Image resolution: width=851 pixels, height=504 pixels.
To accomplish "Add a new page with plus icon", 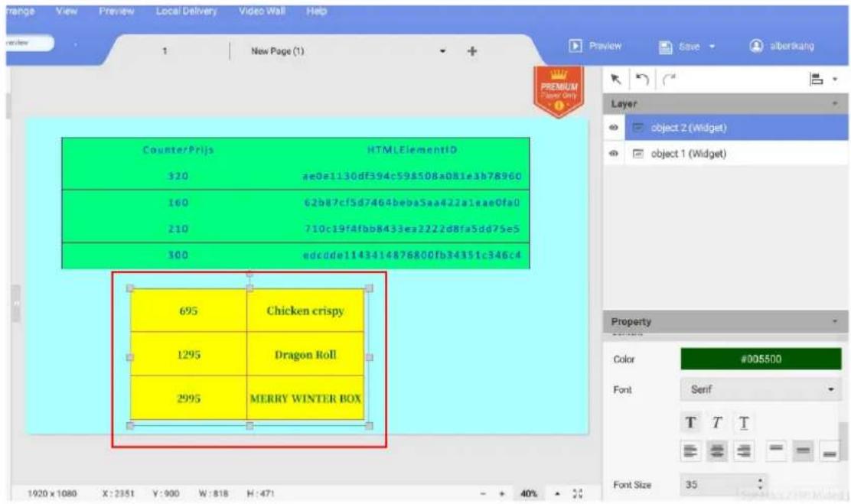I will click(x=472, y=51).
